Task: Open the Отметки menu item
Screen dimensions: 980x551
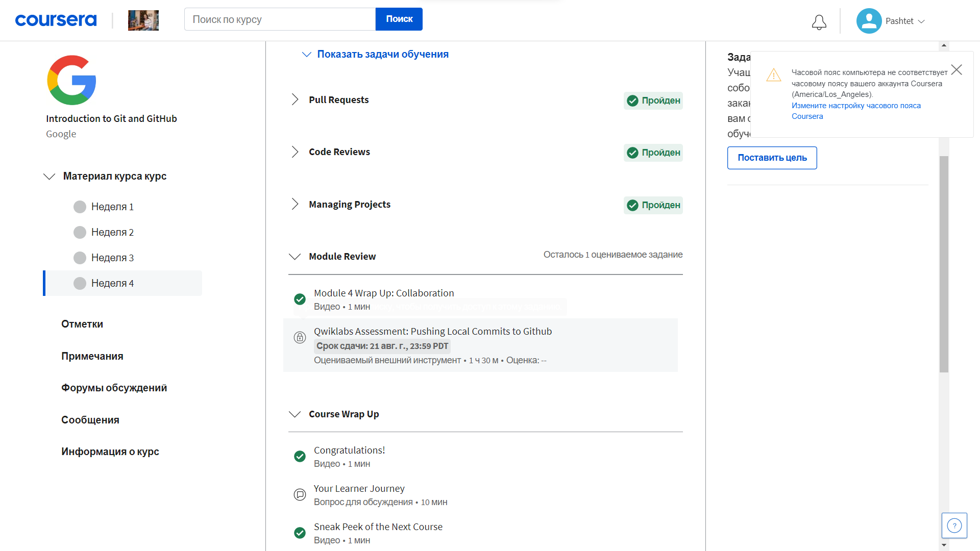Action: (82, 324)
